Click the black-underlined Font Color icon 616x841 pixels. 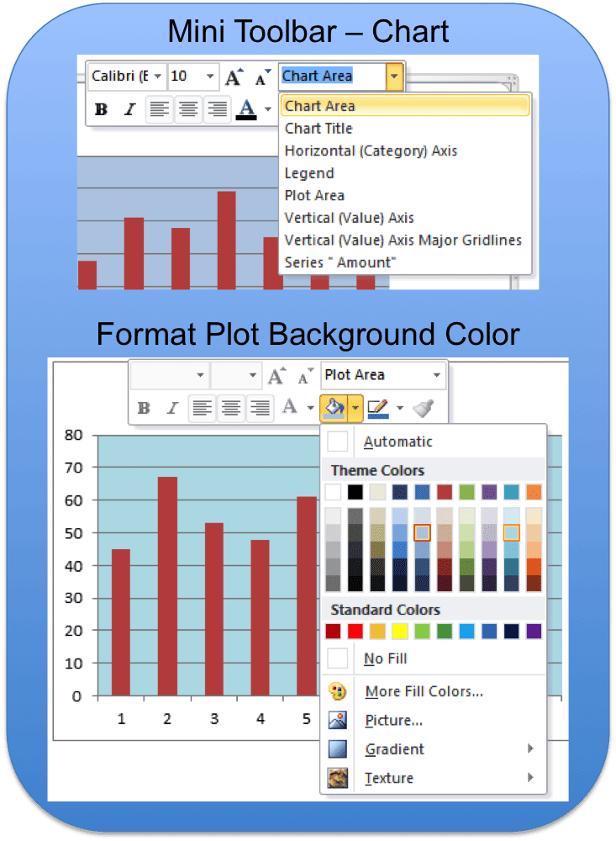(x=246, y=109)
